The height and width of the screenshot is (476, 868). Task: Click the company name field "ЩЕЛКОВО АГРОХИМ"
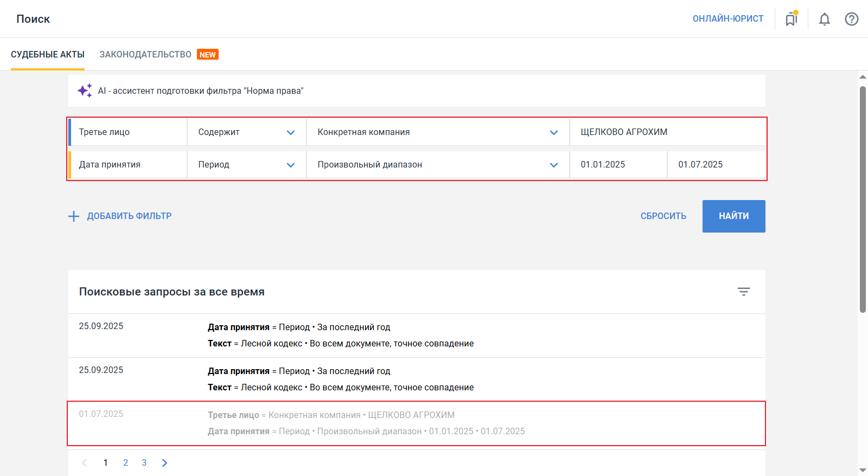[x=667, y=132]
